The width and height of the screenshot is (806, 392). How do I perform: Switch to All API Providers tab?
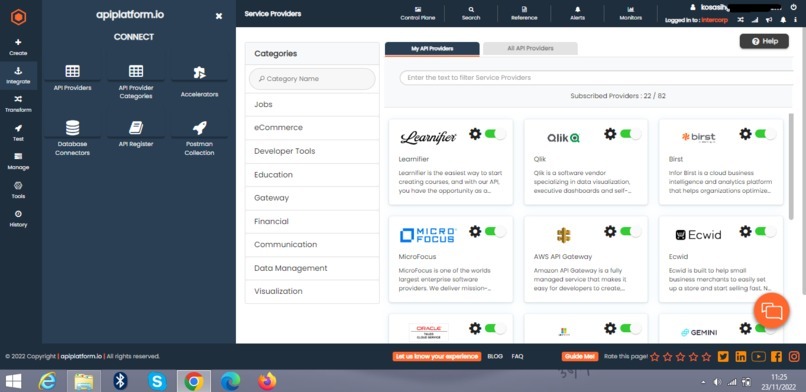coord(530,48)
